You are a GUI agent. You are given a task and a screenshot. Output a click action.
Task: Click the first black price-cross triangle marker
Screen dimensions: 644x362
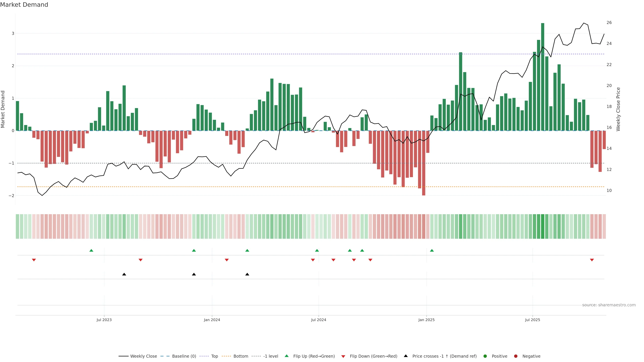click(124, 274)
